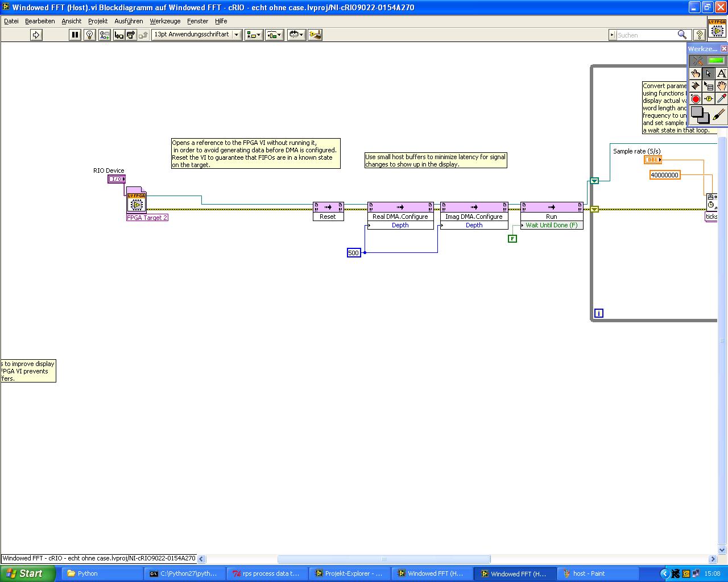Click the RIO Device I/O control terminal
The height and width of the screenshot is (582, 728).
(117, 179)
